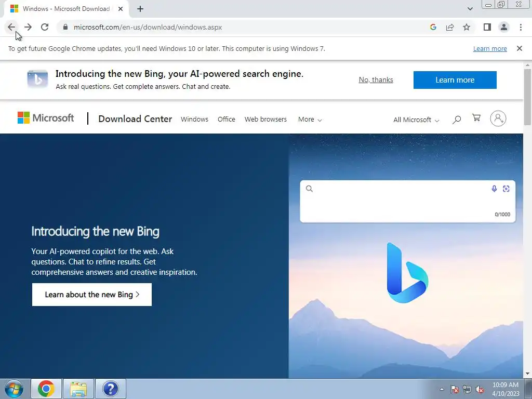Open the shopping cart icon
This screenshot has width=532, height=399.
[x=476, y=118]
